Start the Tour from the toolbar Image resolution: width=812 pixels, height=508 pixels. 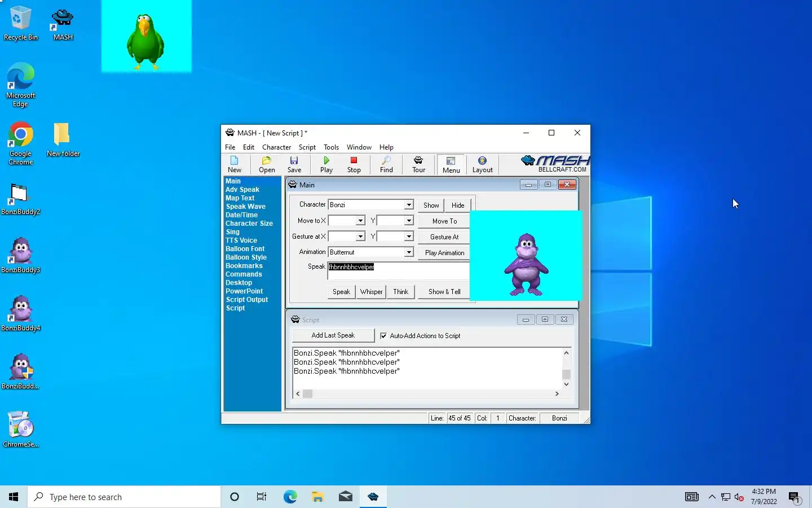coord(418,164)
